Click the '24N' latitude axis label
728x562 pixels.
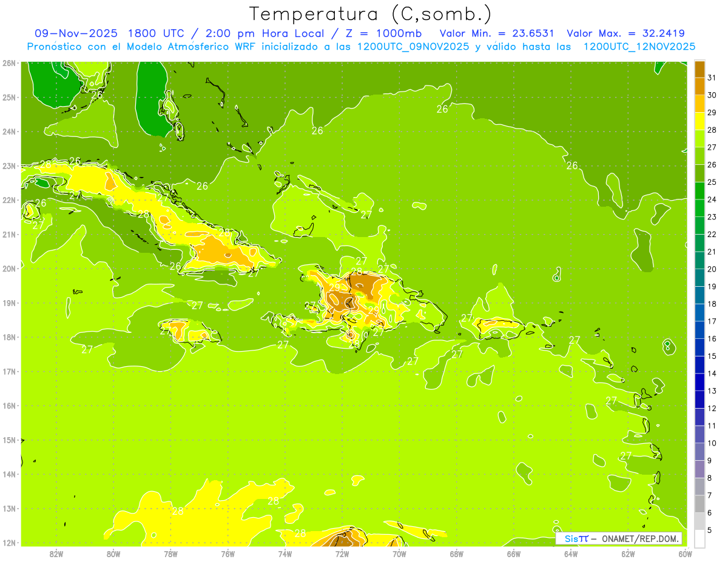coord(8,132)
